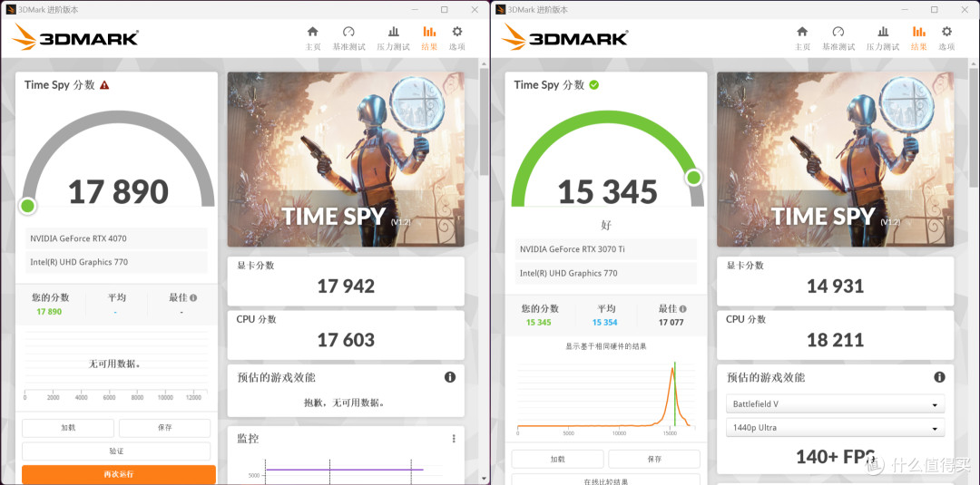Click info icon next to best score in left window
This screenshot has height=485, width=980.
pyautogui.click(x=193, y=297)
